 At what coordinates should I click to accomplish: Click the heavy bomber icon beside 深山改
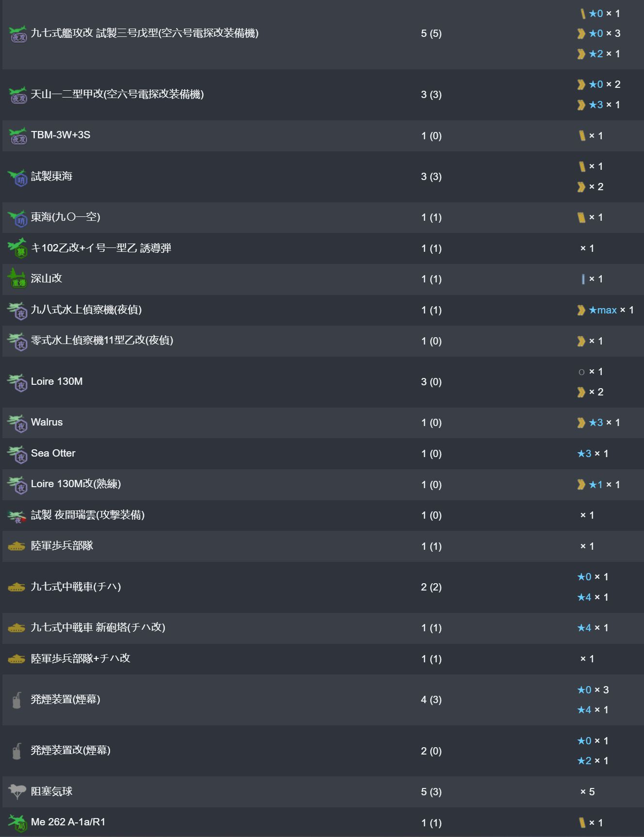[17, 279]
